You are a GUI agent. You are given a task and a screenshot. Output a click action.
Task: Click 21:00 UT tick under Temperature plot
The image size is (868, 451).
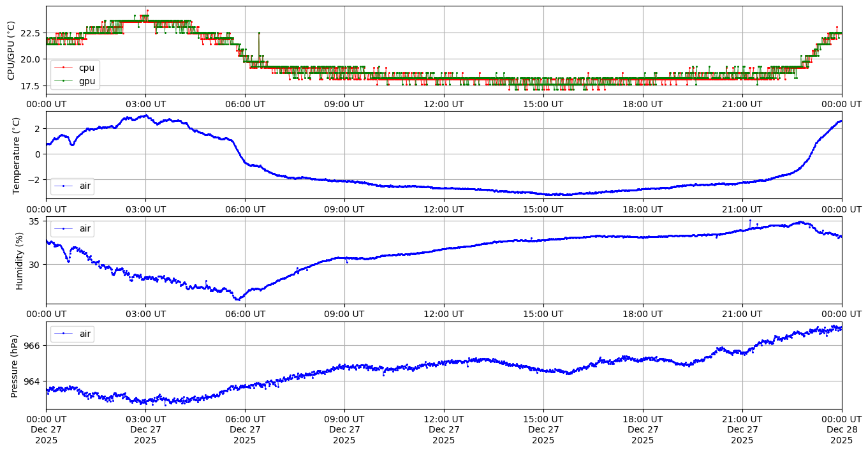[x=742, y=209]
